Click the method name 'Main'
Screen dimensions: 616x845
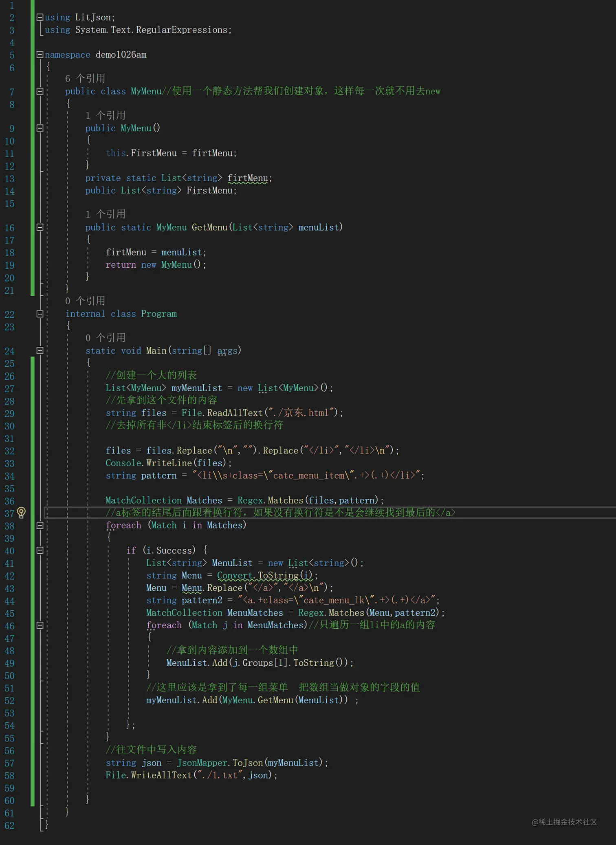click(156, 350)
